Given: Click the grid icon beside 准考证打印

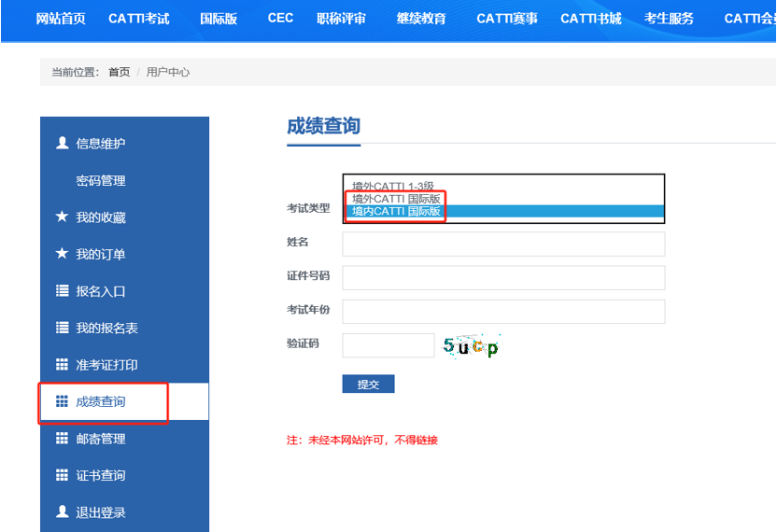Looking at the screenshot, I should tap(62, 365).
